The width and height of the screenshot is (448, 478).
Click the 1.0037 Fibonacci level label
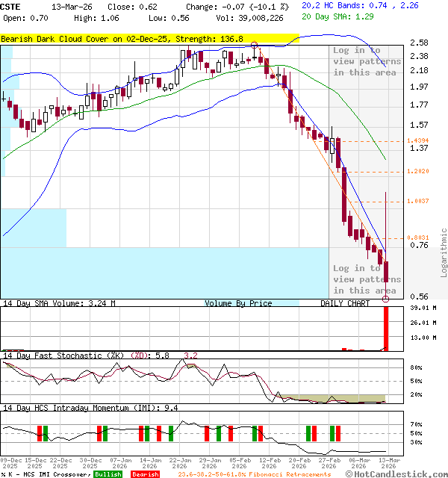click(x=417, y=202)
